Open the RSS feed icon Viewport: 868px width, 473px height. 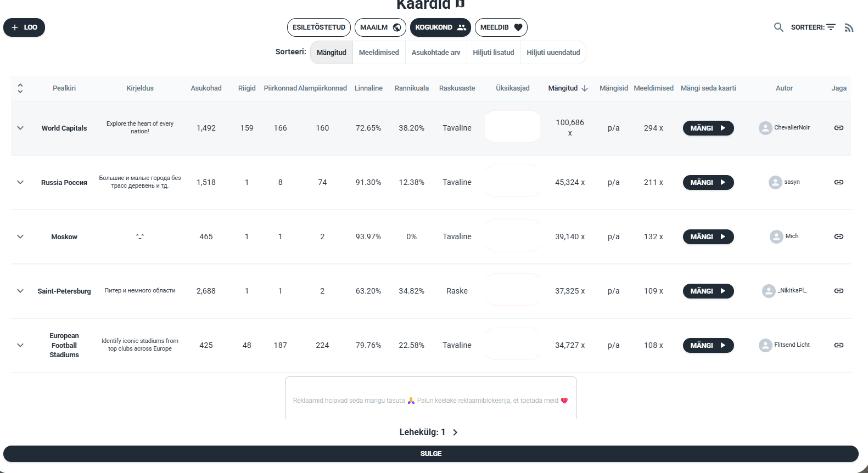tap(849, 27)
